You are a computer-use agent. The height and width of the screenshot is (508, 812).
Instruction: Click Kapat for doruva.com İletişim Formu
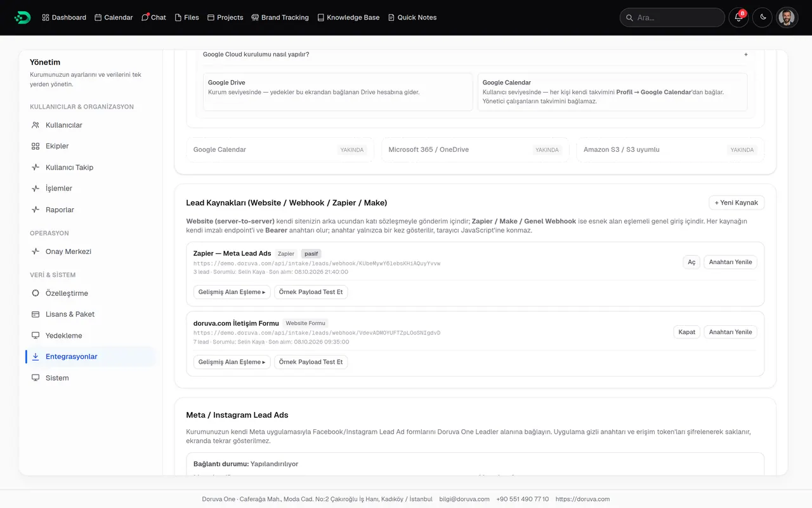[x=687, y=332]
